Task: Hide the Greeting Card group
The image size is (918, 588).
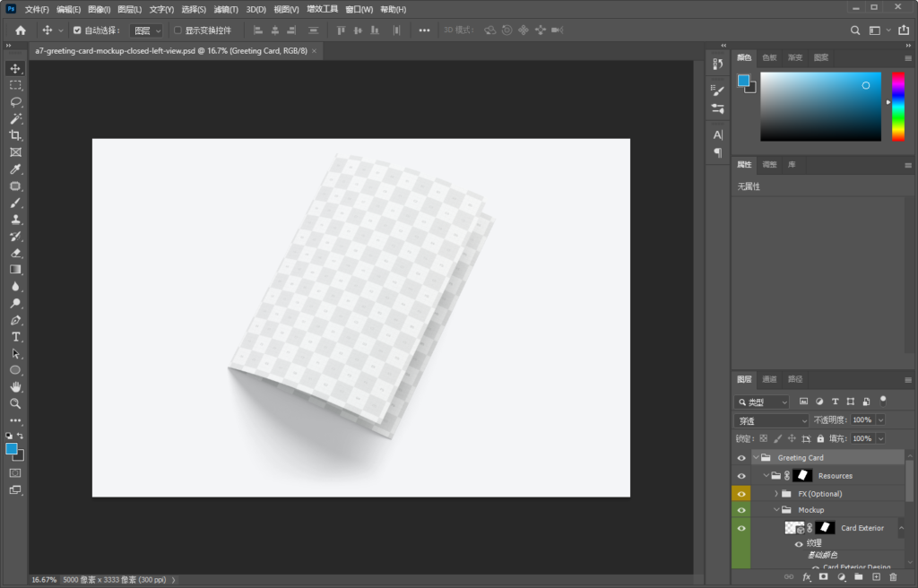Action: (741, 458)
